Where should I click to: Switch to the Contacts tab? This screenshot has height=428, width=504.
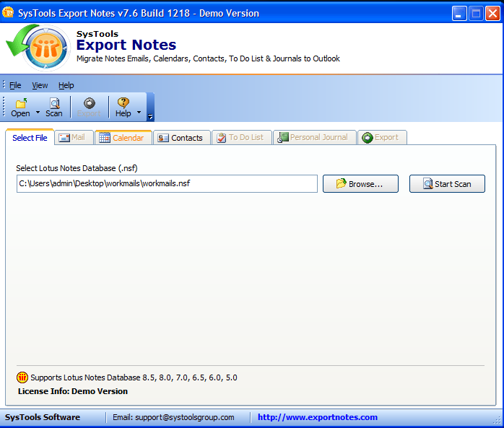(182, 138)
